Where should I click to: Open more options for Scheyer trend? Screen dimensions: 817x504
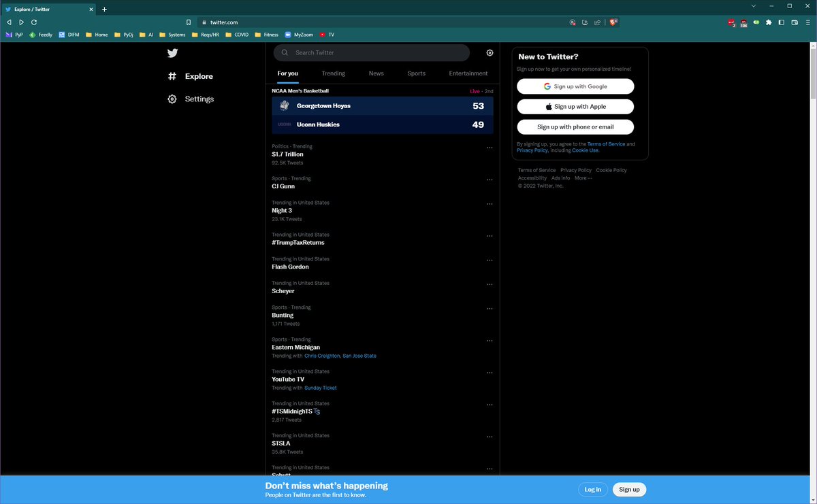click(490, 284)
